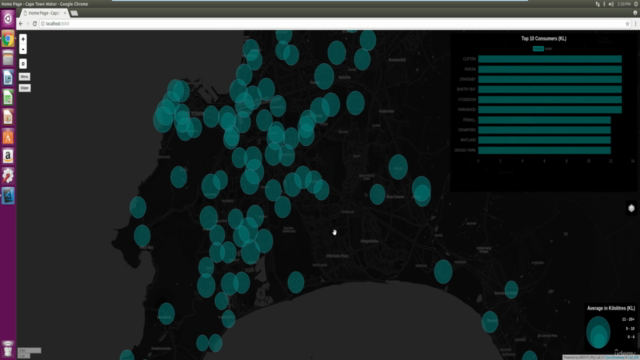Click the square map control below zoom buttons

[x=23, y=64]
